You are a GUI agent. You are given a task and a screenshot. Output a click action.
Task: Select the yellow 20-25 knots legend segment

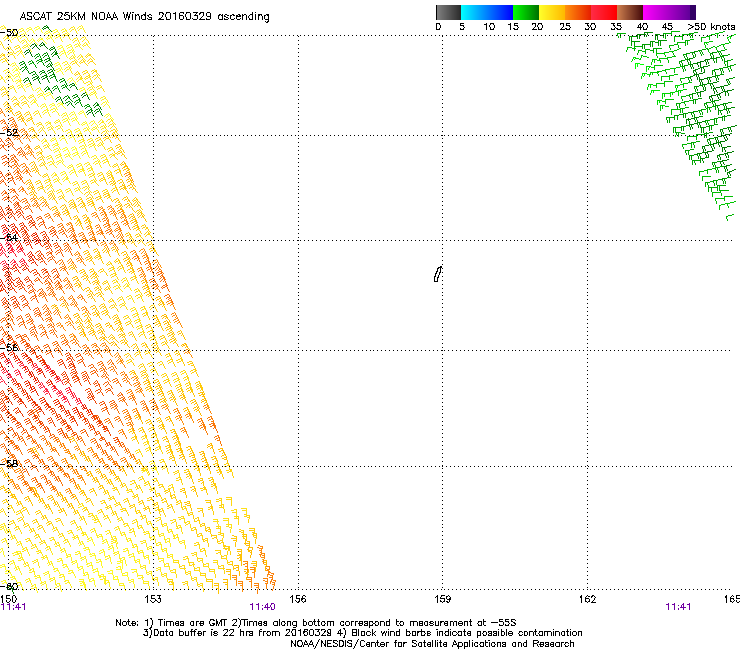tap(552, 12)
